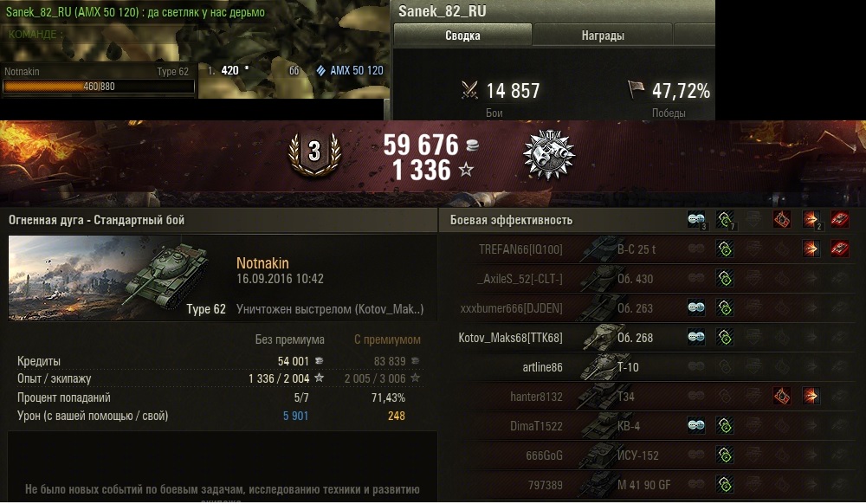The width and height of the screenshot is (866, 504).
Task: Switch to the Награды tab
Action: coord(603,36)
